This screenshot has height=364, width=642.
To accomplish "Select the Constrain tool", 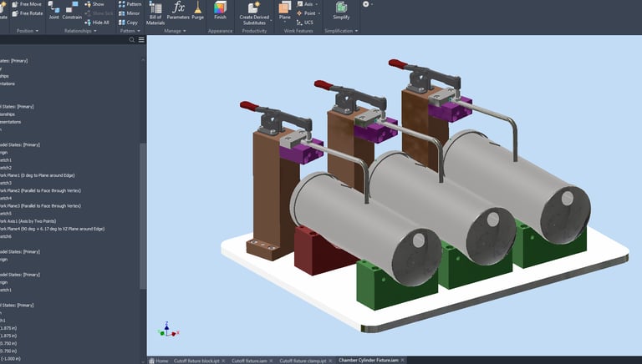I will pos(72,12).
